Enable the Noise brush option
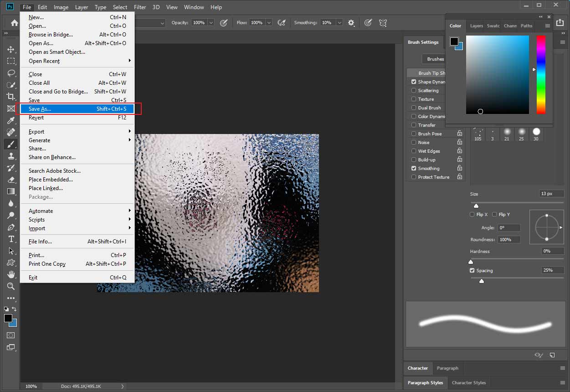The width and height of the screenshot is (570, 392). tap(414, 142)
